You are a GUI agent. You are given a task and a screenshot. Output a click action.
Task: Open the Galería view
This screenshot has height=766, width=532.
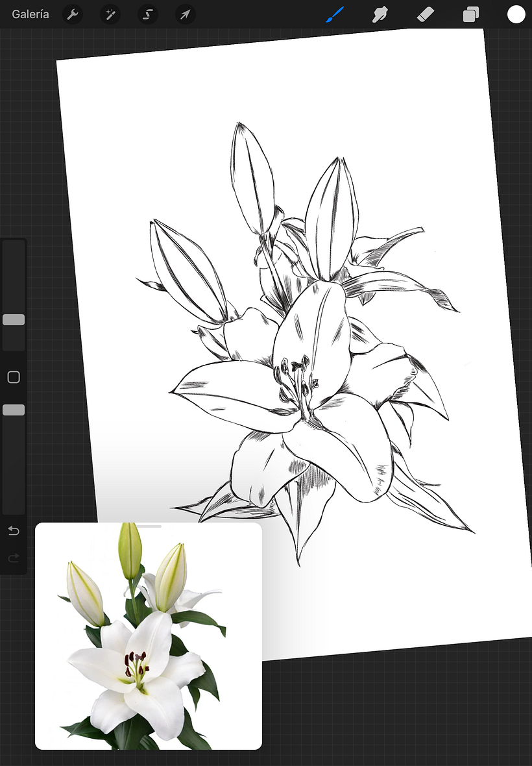pyautogui.click(x=30, y=14)
